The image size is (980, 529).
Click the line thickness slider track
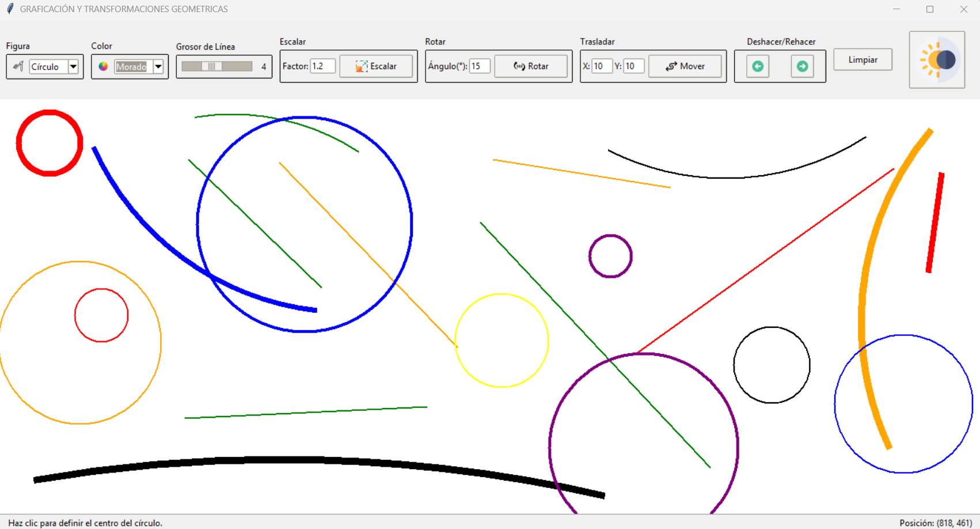[x=217, y=66]
